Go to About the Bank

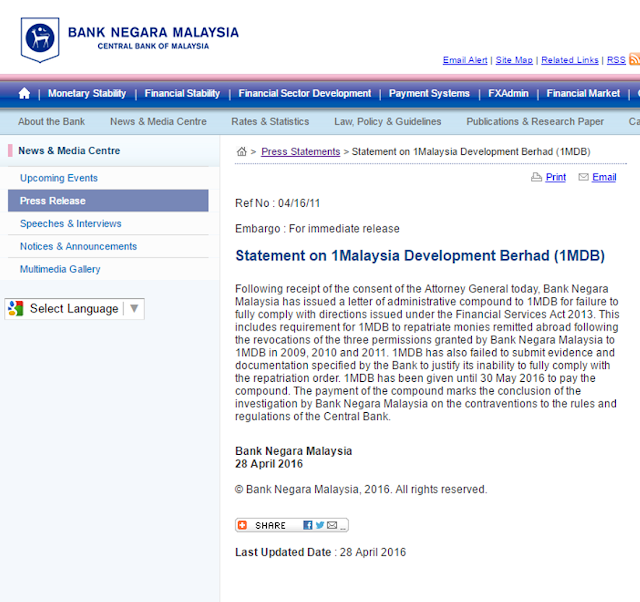click(51, 122)
